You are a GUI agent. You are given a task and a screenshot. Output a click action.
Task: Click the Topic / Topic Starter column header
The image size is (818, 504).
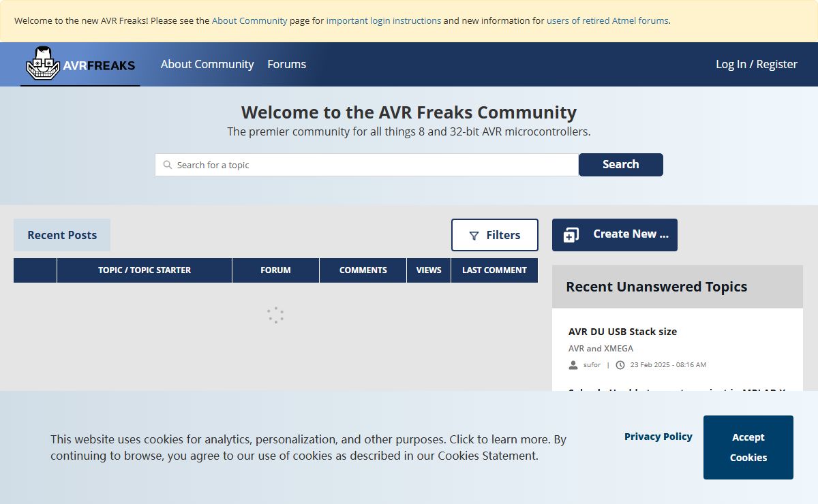tap(145, 270)
